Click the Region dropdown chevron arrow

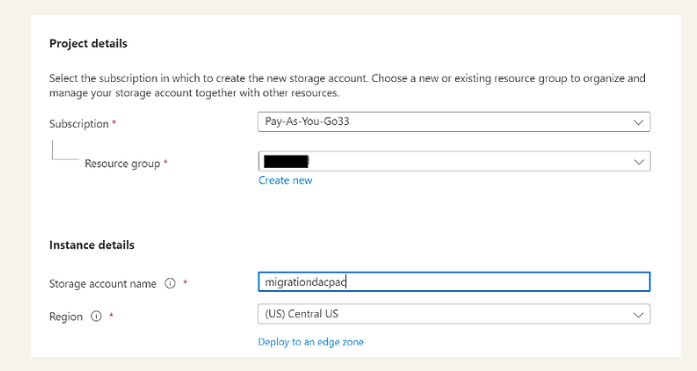click(638, 315)
